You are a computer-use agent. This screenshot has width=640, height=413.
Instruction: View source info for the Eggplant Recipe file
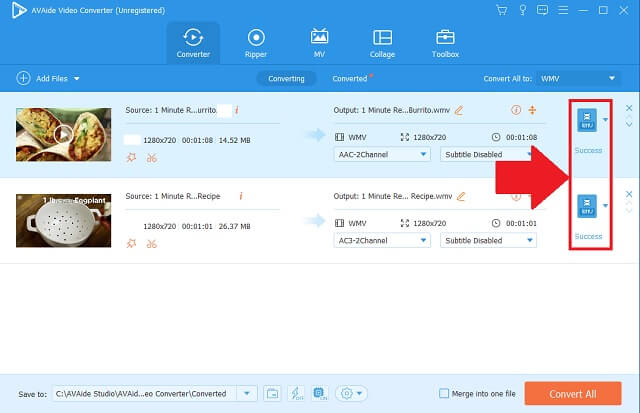tap(241, 196)
